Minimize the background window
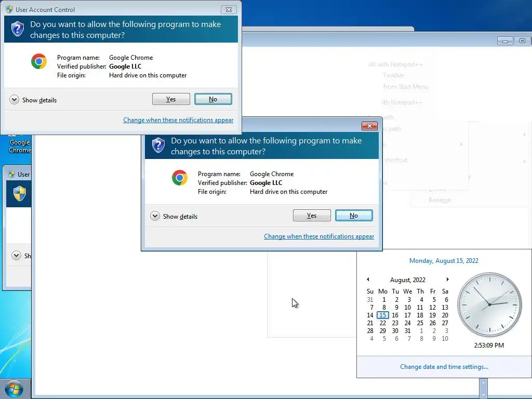 point(505,41)
